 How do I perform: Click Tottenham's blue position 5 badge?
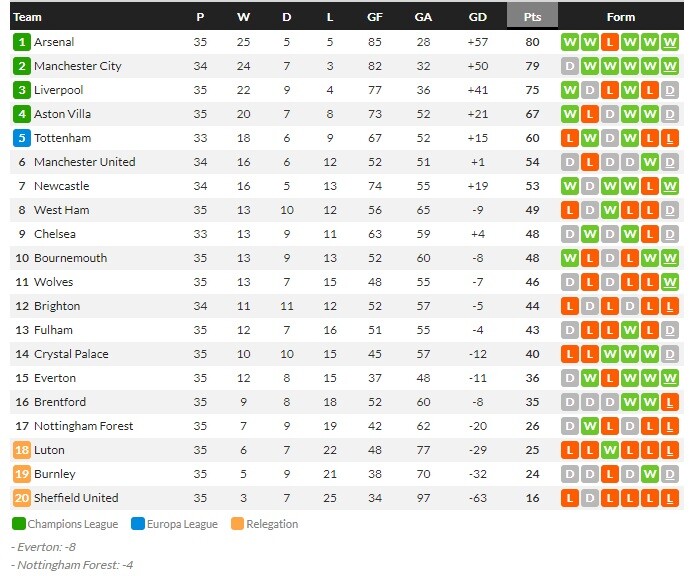coord(22,138)
